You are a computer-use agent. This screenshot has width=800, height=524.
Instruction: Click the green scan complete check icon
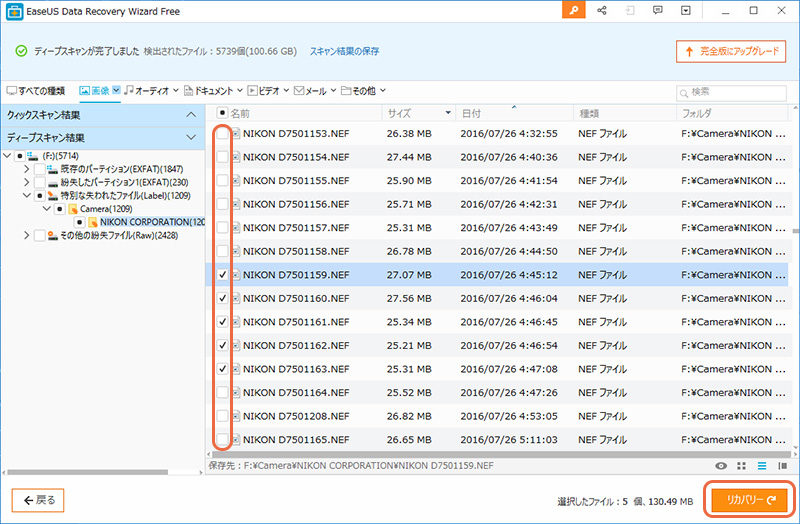point(21,51)
